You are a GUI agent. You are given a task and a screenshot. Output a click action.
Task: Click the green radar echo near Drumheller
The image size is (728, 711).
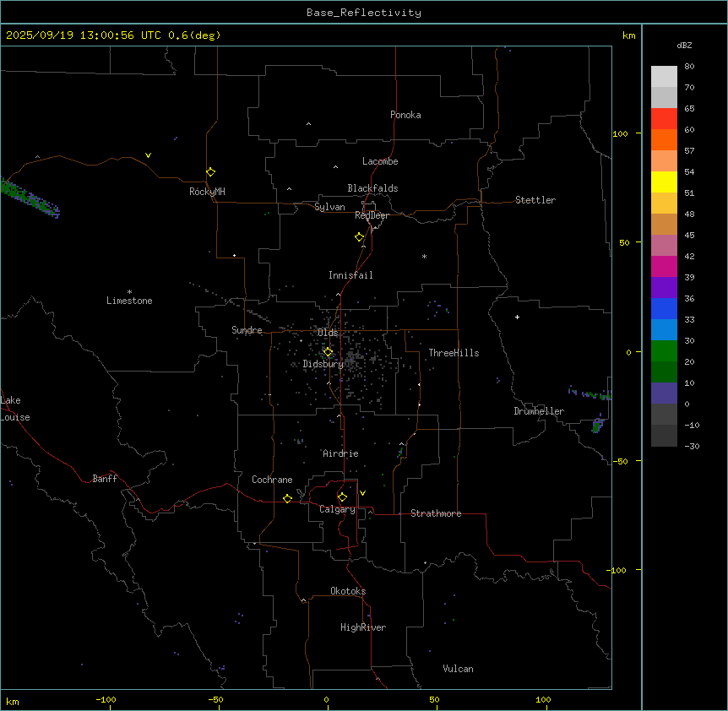pos(596,426)
